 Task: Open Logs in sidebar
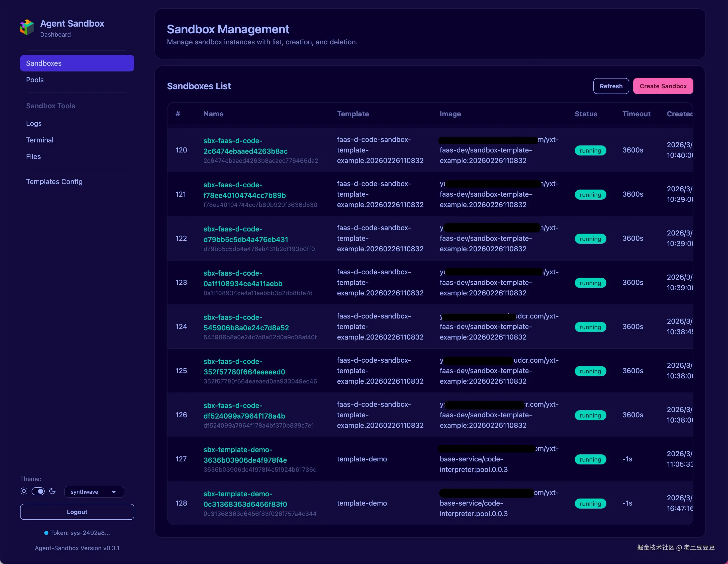click(34, 123)
